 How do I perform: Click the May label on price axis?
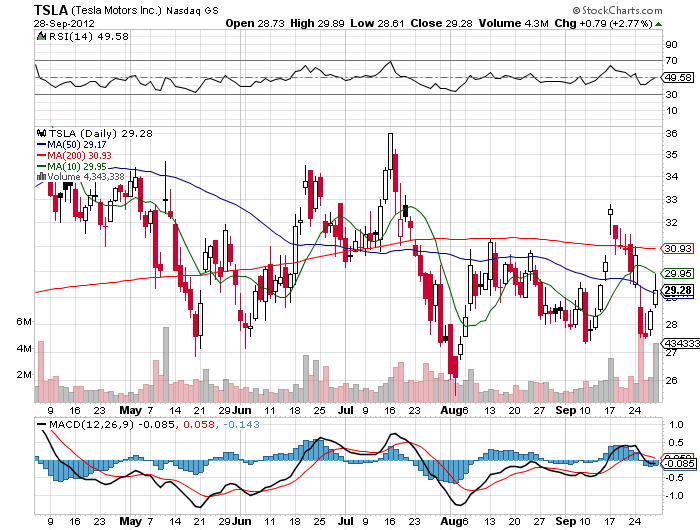(129, 410)
